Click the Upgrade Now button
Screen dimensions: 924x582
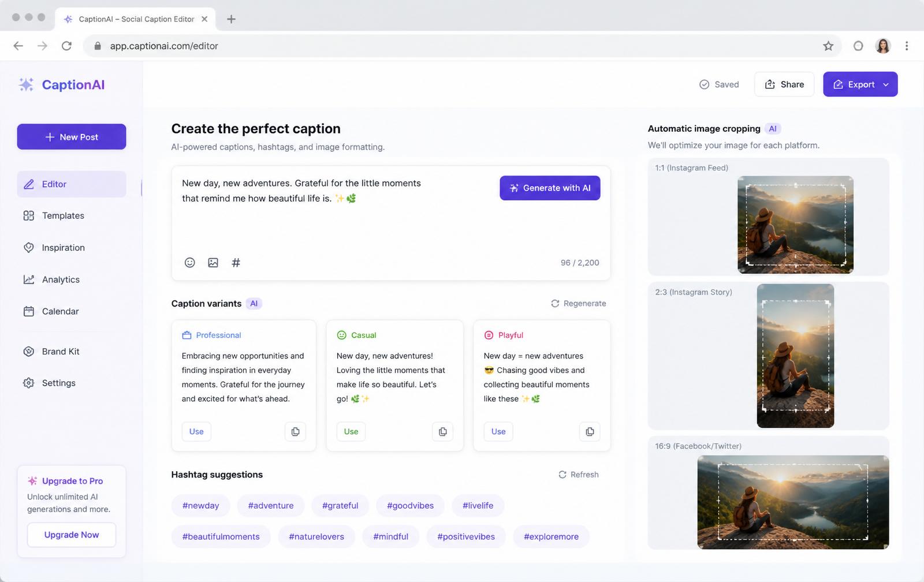(72, 535)
